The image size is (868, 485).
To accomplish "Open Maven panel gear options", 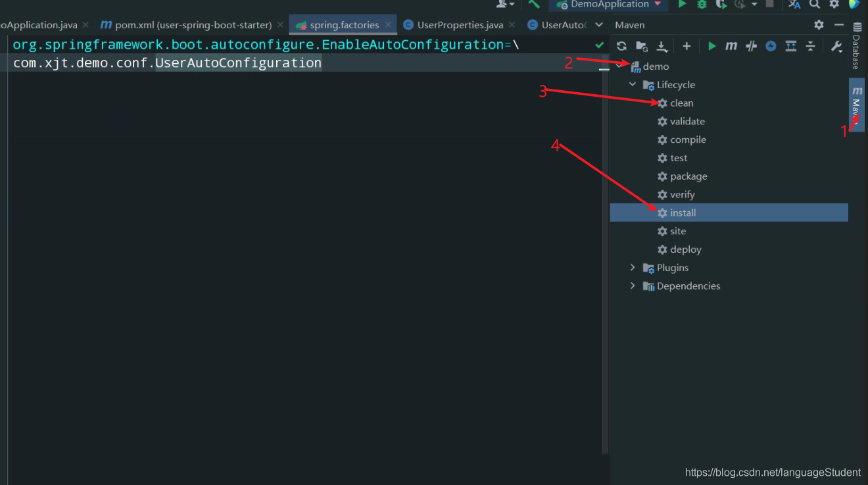I will [819, 25].
